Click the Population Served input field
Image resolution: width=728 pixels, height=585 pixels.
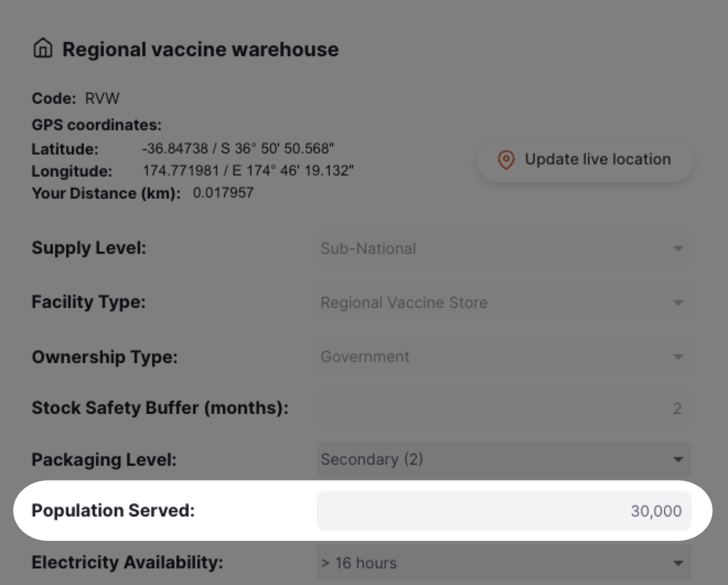tap(504, 511)
